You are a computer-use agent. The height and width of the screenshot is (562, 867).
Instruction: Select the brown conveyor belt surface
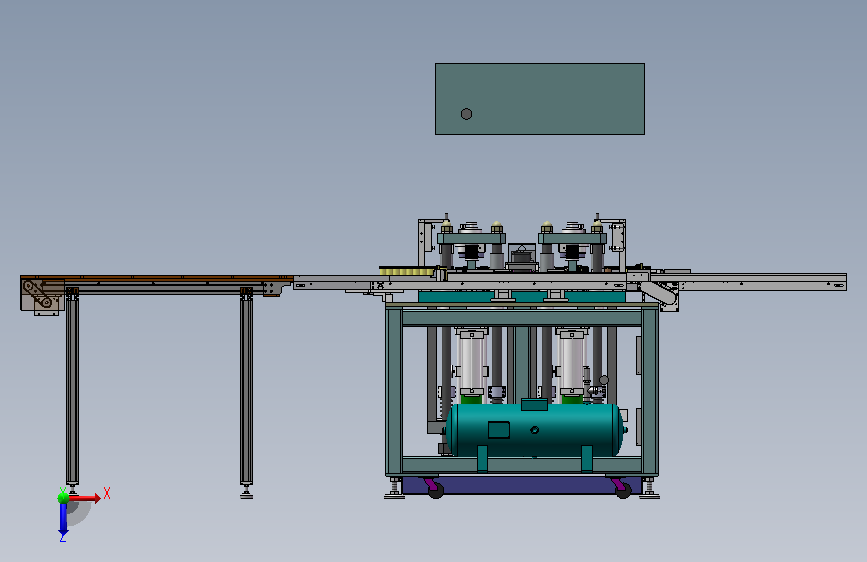coord(156,277)
